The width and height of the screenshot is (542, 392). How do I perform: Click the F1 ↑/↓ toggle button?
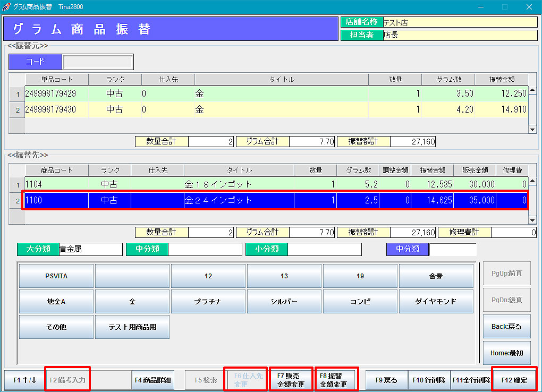coord(24,380)
